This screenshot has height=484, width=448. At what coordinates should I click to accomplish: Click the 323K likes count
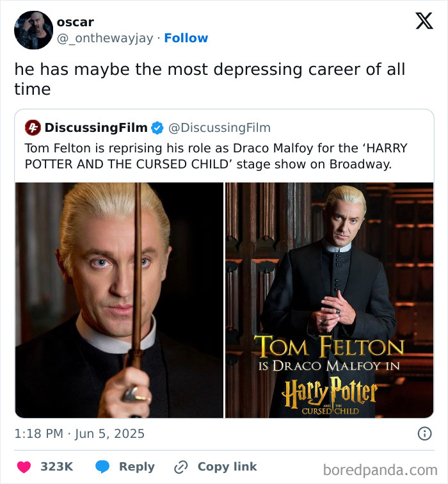[56, 467]
